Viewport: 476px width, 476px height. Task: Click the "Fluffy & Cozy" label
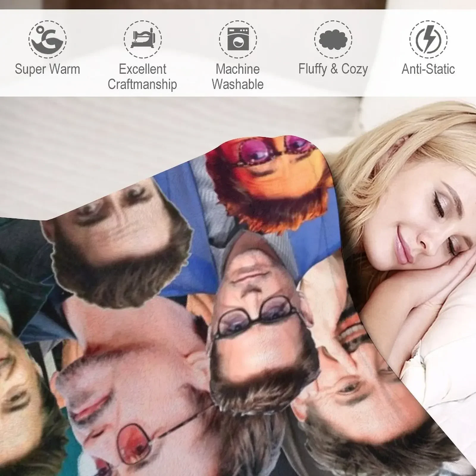tap(333, 70)
